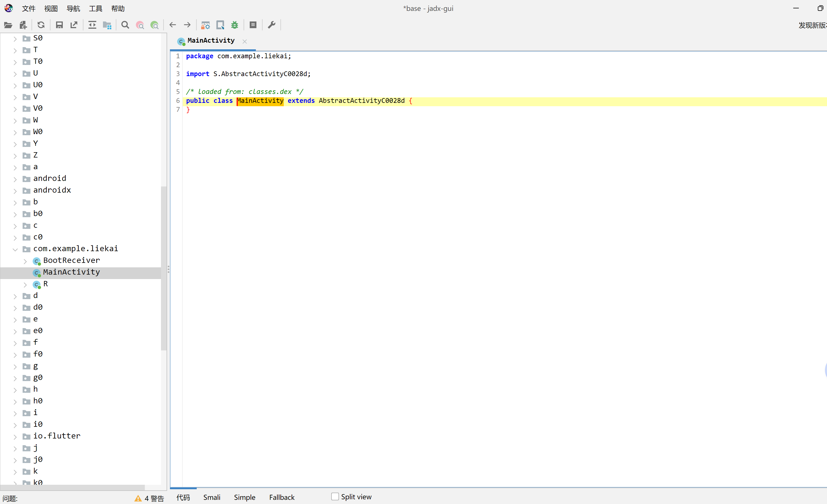Select the d0 package in tree
The height and width of the screenshot is (504, 827).
[38, 307]
